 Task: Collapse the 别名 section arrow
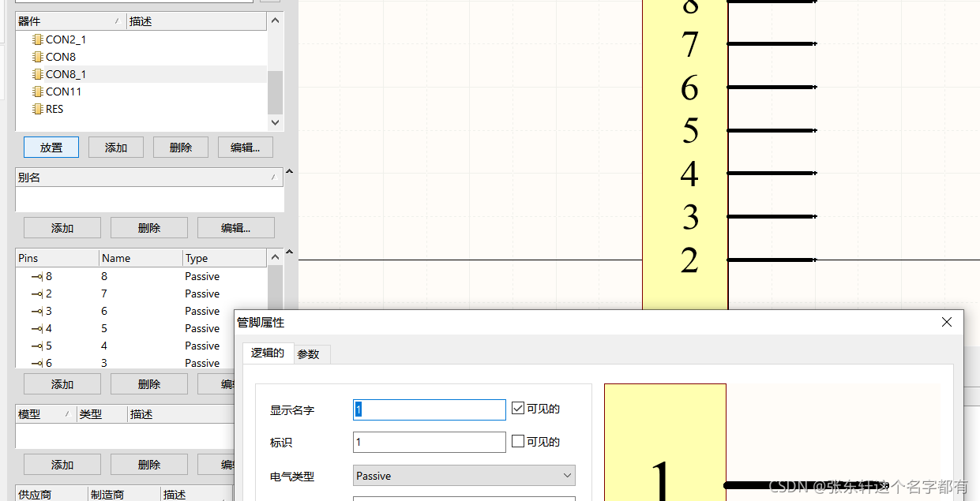coord(288,171)
